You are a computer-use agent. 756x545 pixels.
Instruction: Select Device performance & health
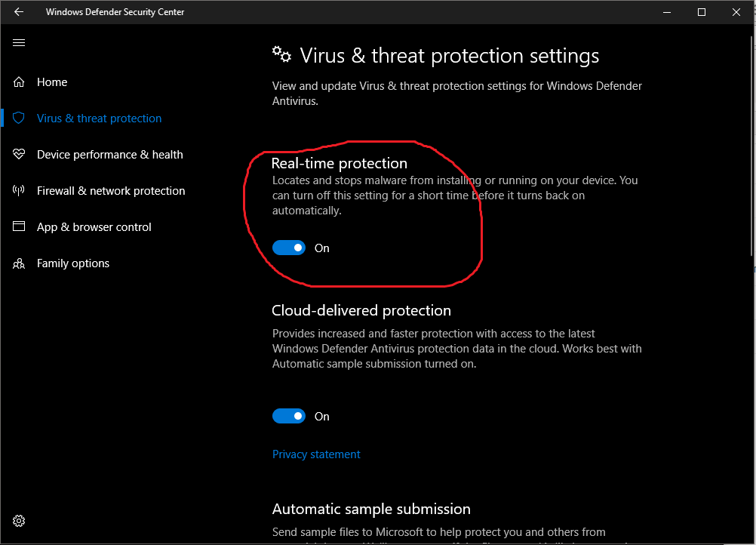coord(110,154)
